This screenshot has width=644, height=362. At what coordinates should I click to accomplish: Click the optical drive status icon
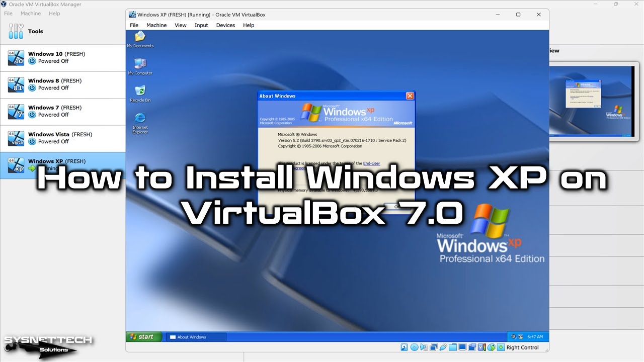415,347
